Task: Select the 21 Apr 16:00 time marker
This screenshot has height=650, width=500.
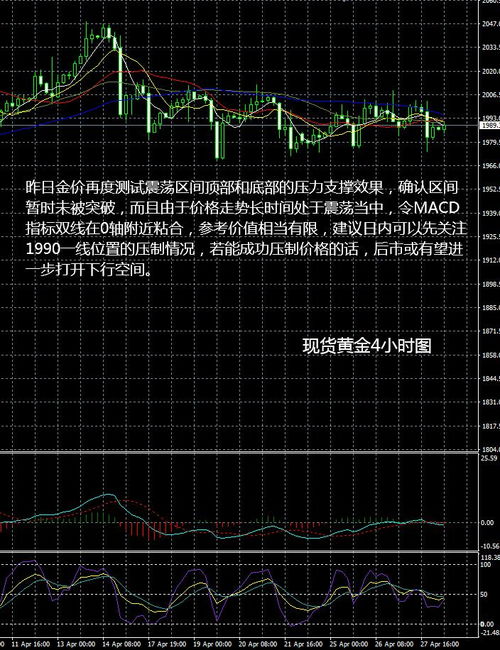Action: pos(303,644)
